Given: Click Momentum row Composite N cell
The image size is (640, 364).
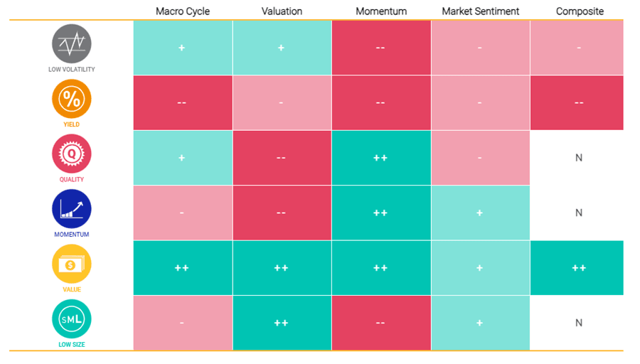Looking at the screenshot, I should point(579,213).
